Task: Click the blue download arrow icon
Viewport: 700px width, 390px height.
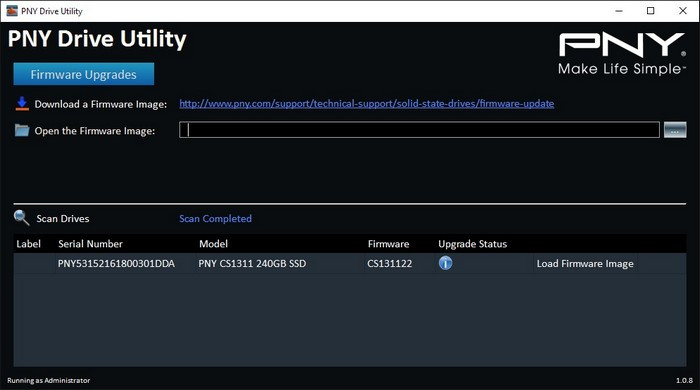Action: tap(22, 104)
